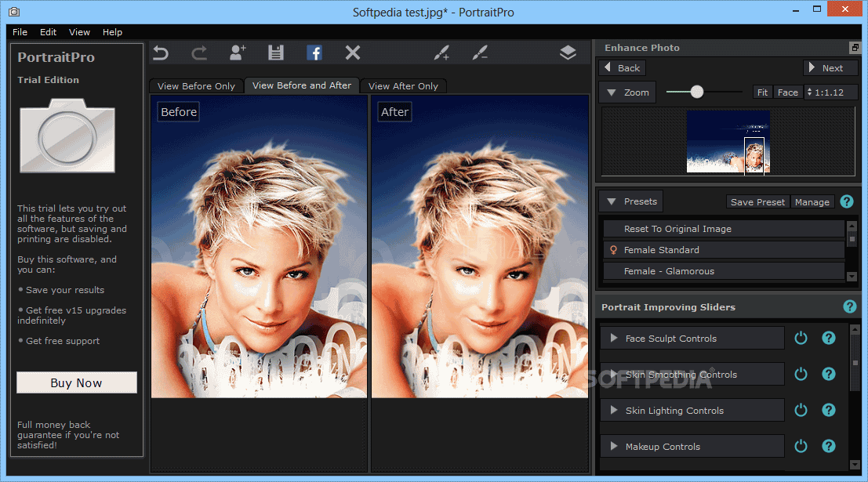868x482 pixels.
Task: Select the brush with plus tool
Action: tap(441, 53)
